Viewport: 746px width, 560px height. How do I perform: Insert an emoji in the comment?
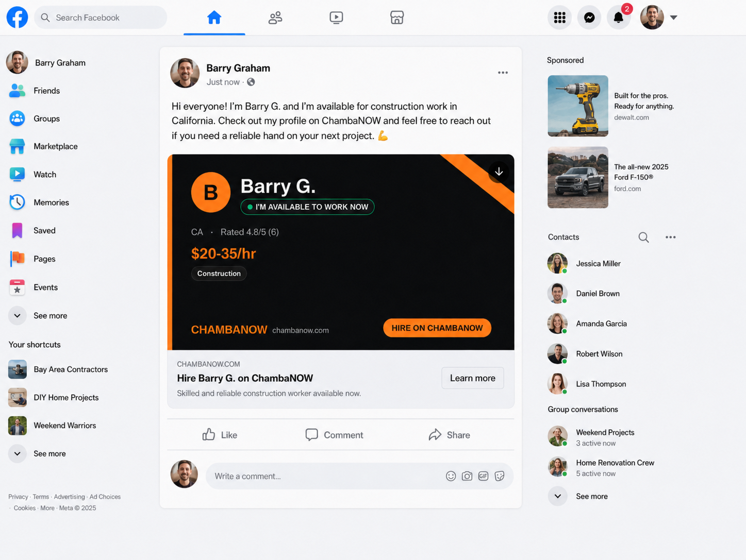(451, 476)
